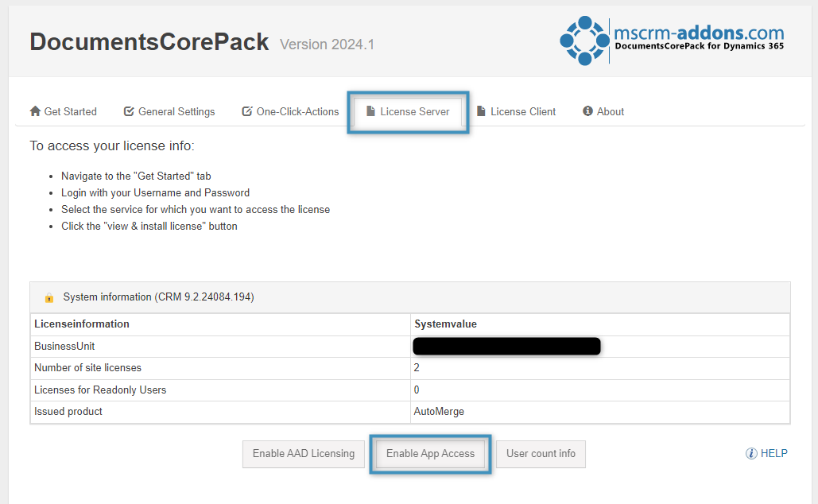This screenshot has width=818, height=504.
Task: Click the mscrm-addons.com logo
Action: (x=672, y=41)
